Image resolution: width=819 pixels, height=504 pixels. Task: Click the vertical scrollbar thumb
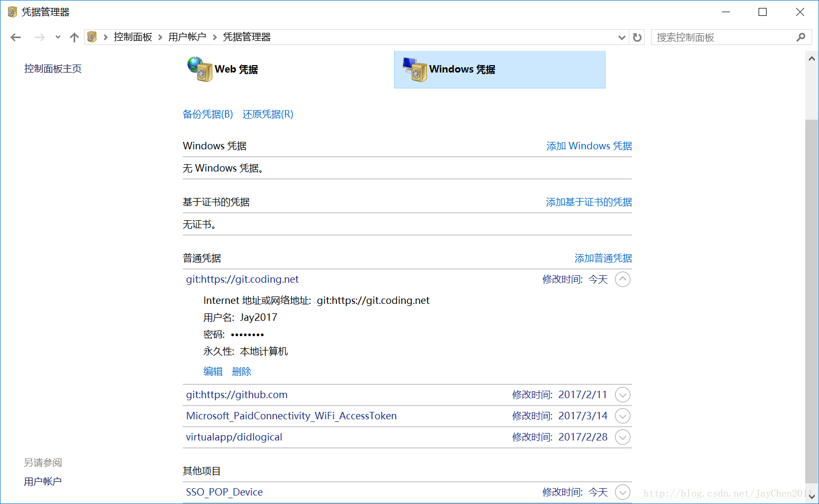pos(812,302)
